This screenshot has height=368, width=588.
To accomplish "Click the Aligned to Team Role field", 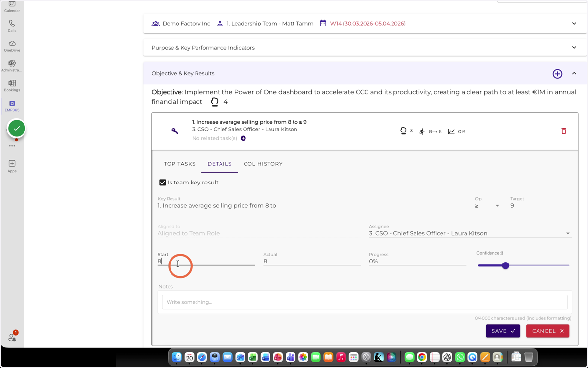I will (259, 233).
